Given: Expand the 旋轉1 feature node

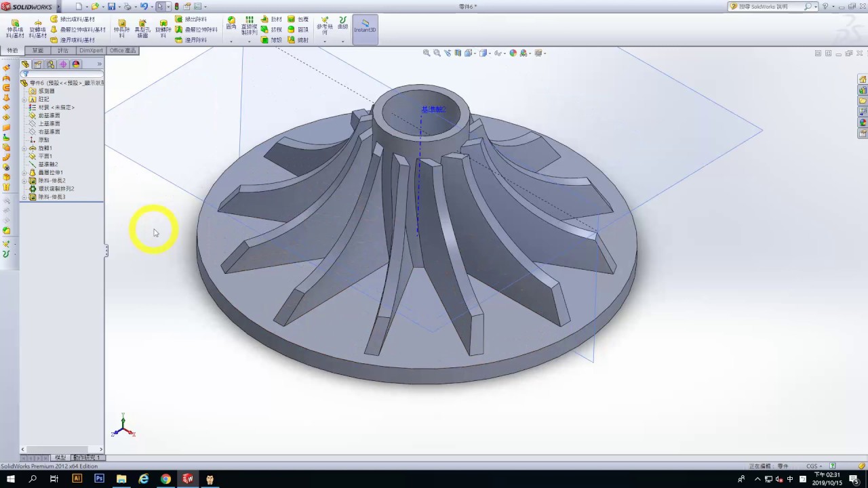Looking at the screenshot, I should 24,148.
